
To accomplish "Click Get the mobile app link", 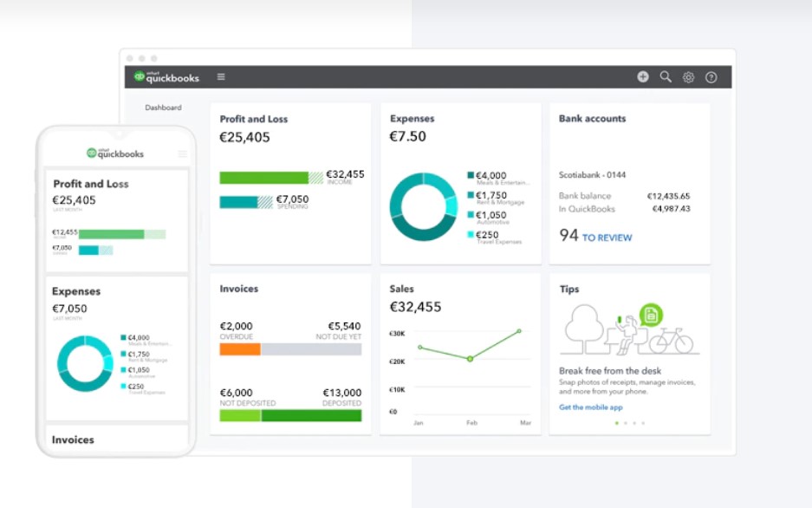I will (591, 407).
